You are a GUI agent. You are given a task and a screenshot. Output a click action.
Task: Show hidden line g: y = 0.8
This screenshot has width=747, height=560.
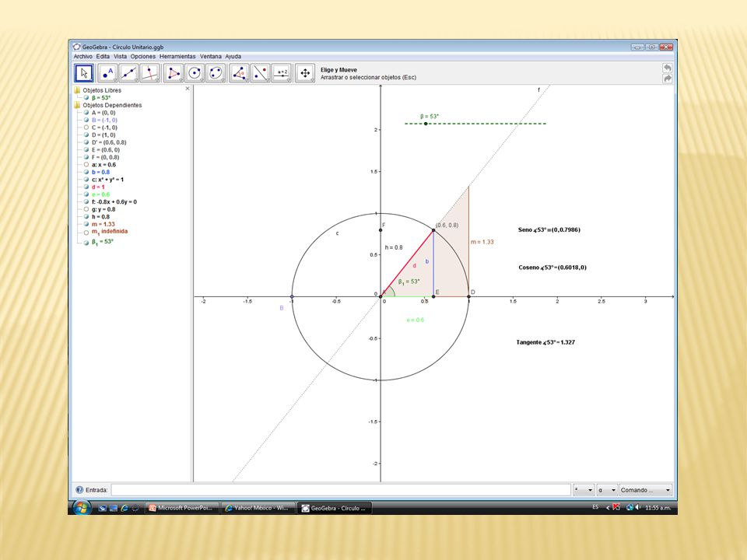point(86,209)
